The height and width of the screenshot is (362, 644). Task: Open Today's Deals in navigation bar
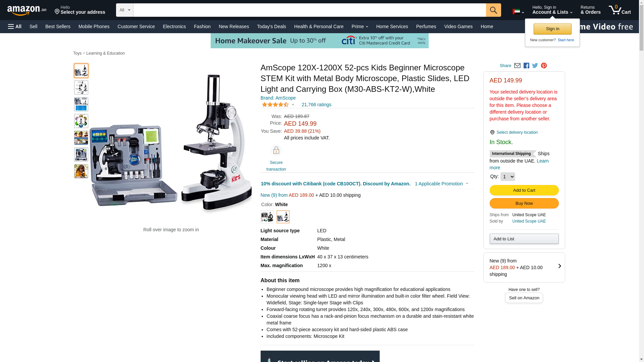272,26
